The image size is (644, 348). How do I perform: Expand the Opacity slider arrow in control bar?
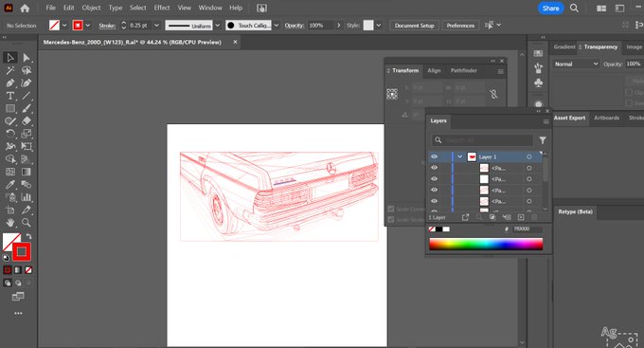point(338,26)
